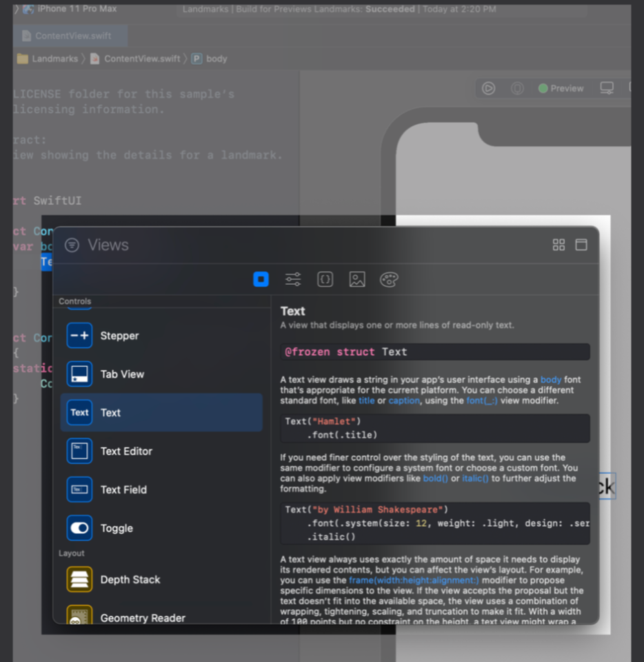Open the bold() modifier link
Viewport: 644px width, 662px height.
point(435,479)
